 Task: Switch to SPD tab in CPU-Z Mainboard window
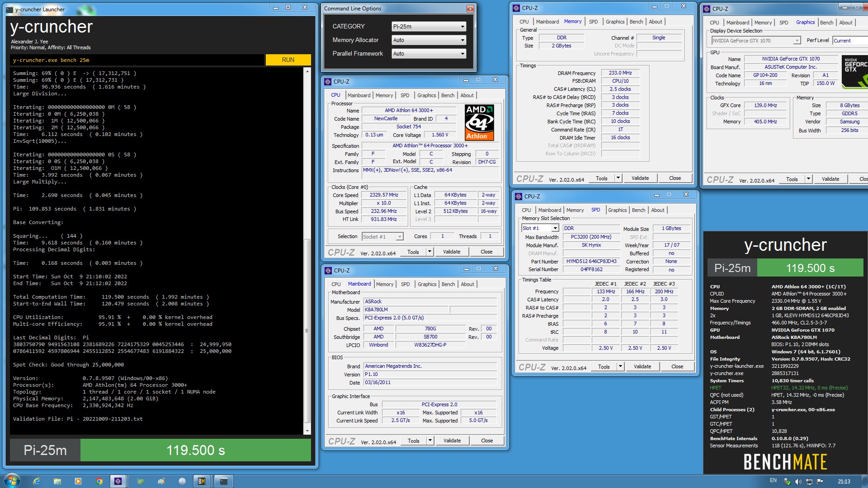click(x=405, y=284)
